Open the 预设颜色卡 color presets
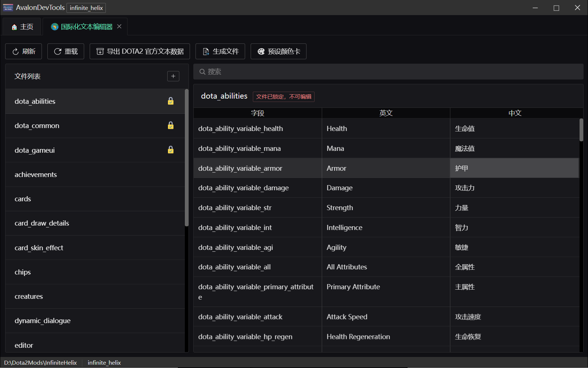This screenshot has height=368, width=588. pos(279,52)
